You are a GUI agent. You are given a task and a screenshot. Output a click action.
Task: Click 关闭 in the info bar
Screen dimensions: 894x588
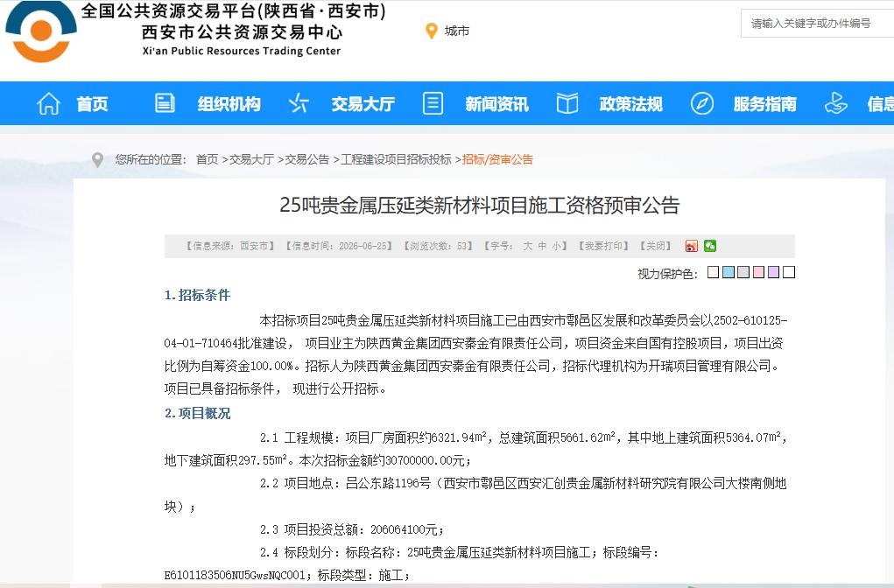[x=655, y=246]
